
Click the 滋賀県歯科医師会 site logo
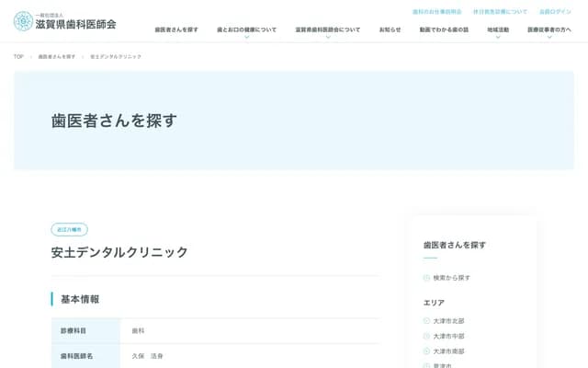(65, 21)
